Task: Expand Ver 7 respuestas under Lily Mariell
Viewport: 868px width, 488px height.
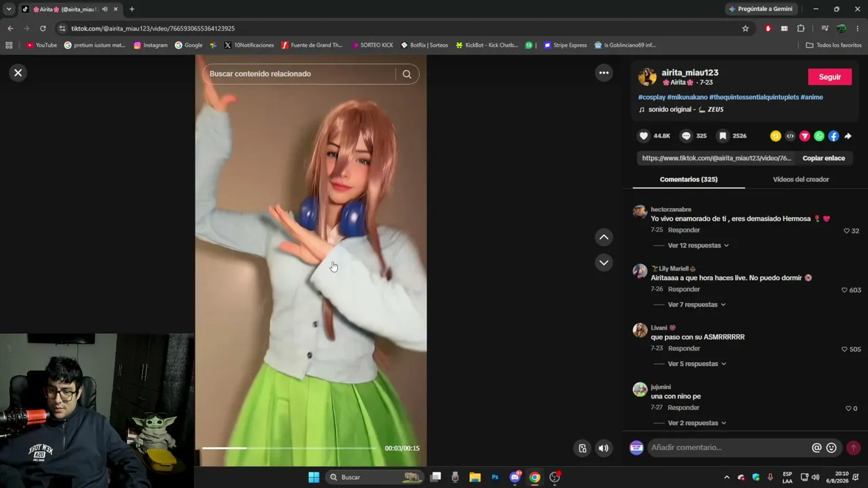Action: tap(696, 304)
